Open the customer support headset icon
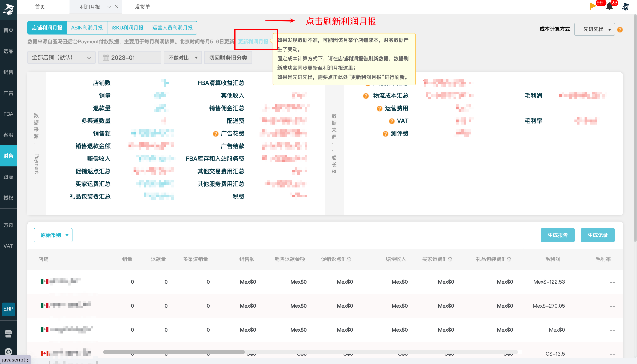Viewport: 637px width, 364px height. click(8, 352)
